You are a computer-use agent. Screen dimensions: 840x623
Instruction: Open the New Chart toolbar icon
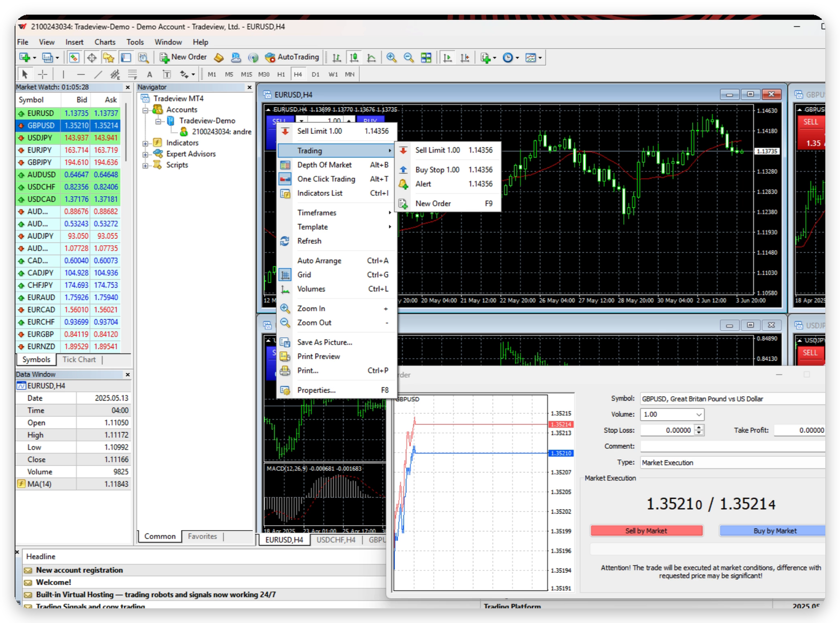click(x=24, y=57)
